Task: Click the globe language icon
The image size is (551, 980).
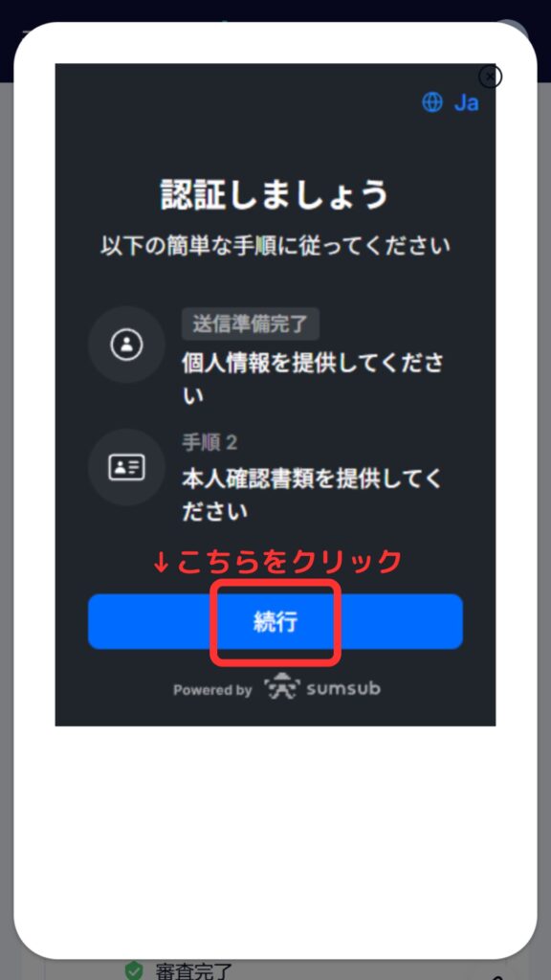Action: point(432,102)
